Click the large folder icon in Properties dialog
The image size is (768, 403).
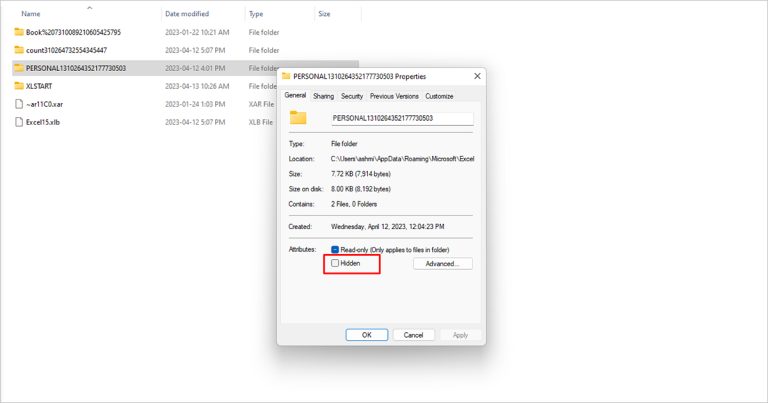(x=297, y=118)
